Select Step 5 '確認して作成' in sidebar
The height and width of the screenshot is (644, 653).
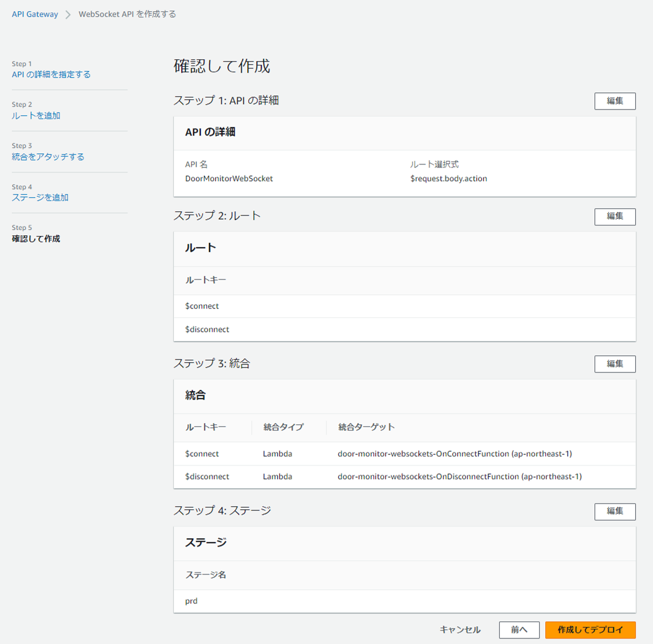[x=36, y=239]
